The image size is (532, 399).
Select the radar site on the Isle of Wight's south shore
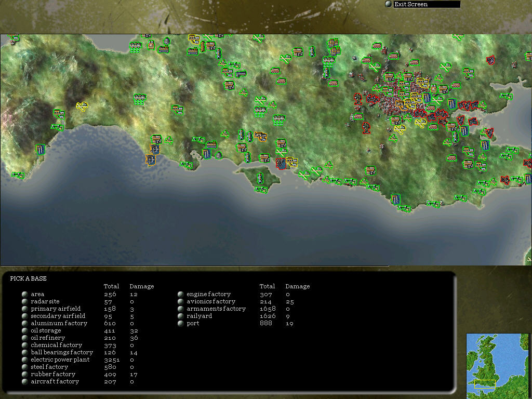[261, 189]
